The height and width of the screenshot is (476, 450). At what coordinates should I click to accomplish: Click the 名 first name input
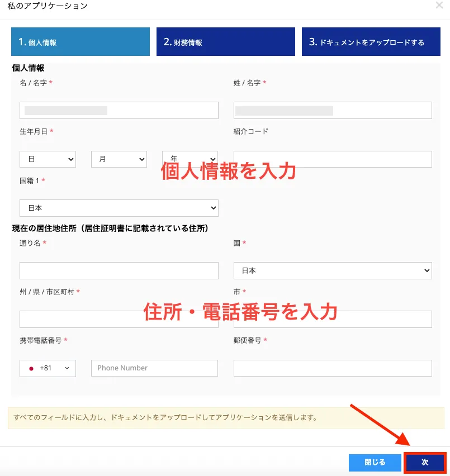tap(119, 110)
